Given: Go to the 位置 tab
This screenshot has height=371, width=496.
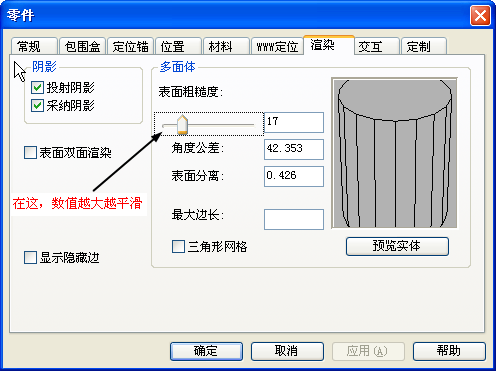Looking at the screenshot, I should coord(178,46).
